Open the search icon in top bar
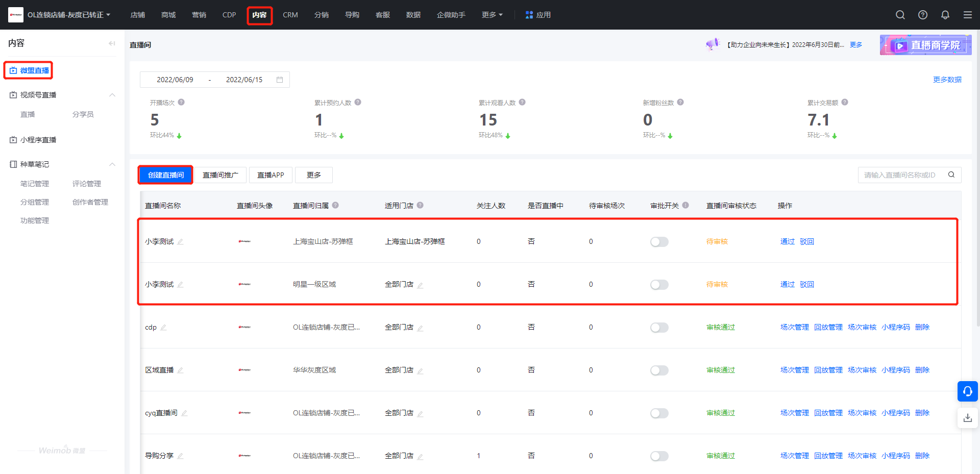 tap(900, 15)
